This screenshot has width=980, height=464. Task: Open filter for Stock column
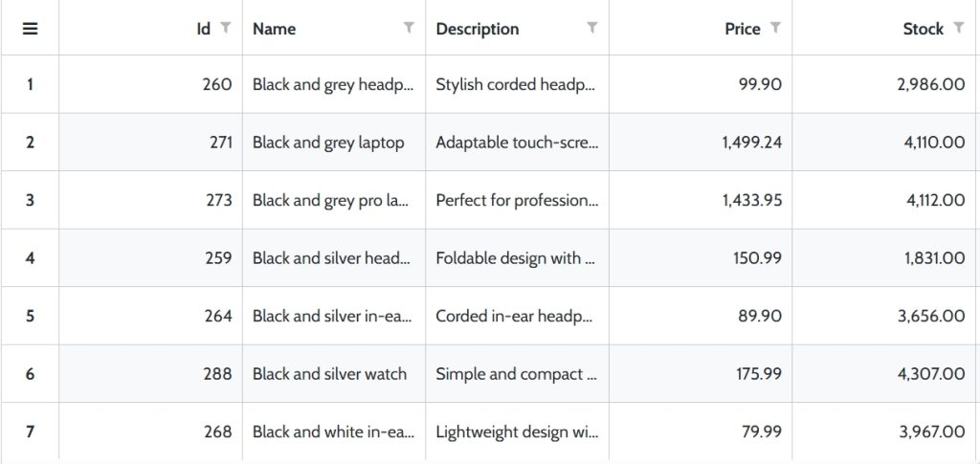[958, 28]
